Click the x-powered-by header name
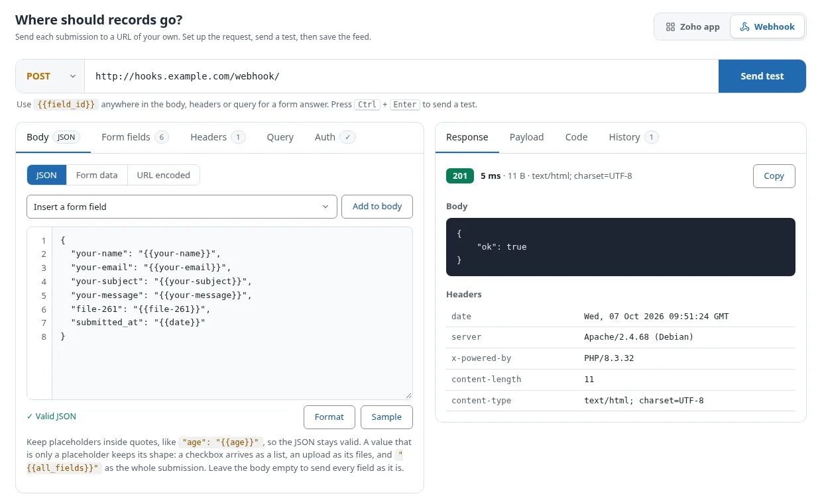The image size is (822, 504). pyautogui.click(x=481, y=358)
